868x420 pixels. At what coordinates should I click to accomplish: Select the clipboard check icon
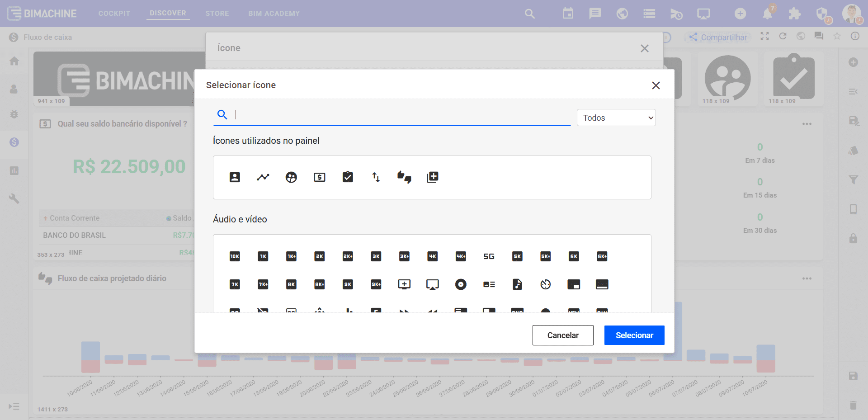point(348,177)
